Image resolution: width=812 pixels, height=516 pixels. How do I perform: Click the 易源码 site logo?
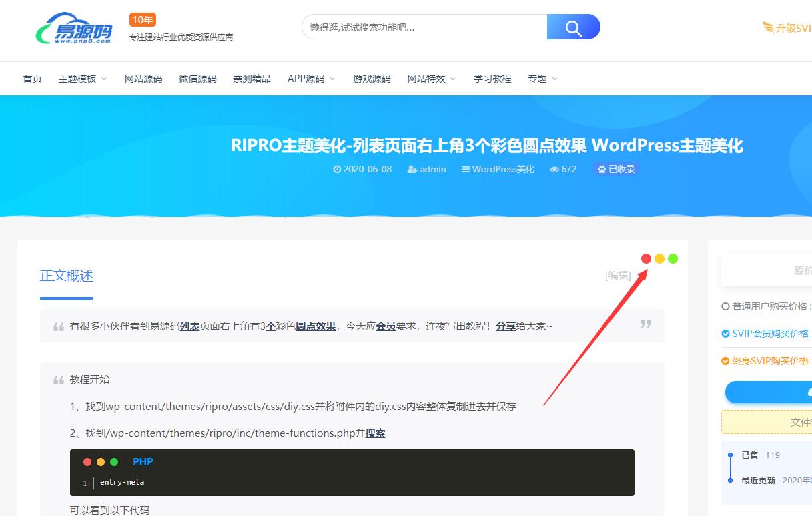[74, 28]
